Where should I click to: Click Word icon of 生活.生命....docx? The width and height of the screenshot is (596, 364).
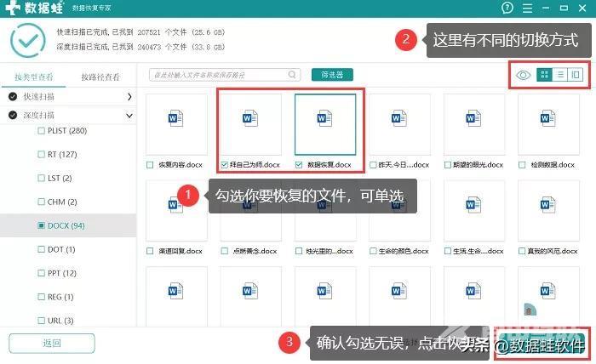(x=473, y=205)
